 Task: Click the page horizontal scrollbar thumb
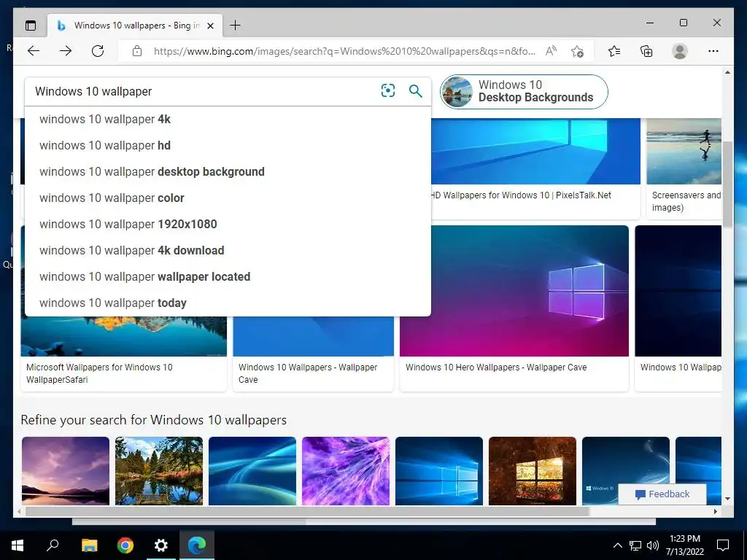coord(307,511)
